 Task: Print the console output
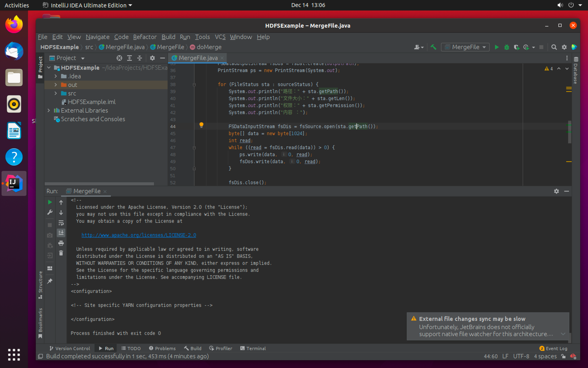tap(61, 243)
